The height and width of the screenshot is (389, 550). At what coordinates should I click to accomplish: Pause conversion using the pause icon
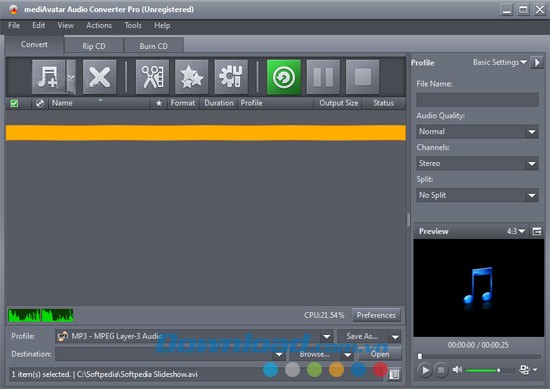(x=323, y=77)
